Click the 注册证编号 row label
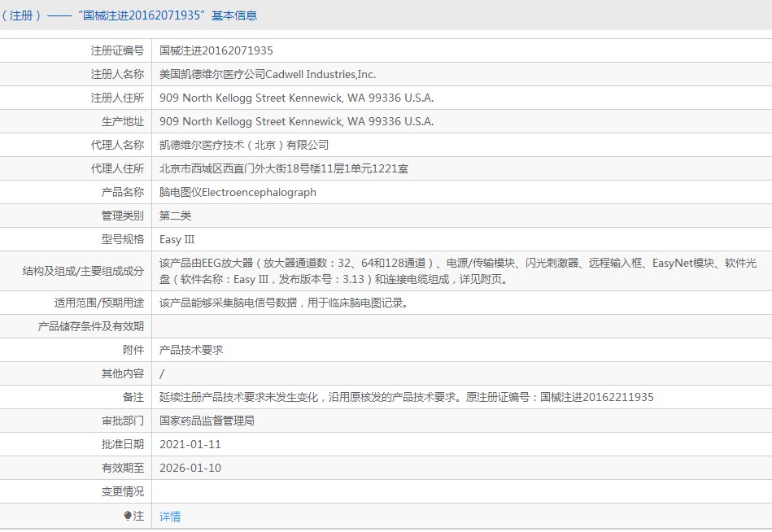The width and height of the screenshot is (772, 532). [x=117, y=50]
